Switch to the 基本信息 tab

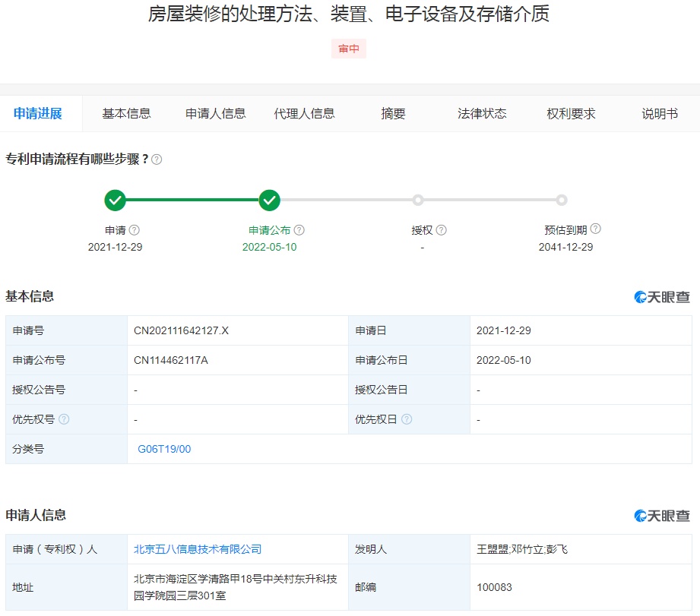(127, 114)
